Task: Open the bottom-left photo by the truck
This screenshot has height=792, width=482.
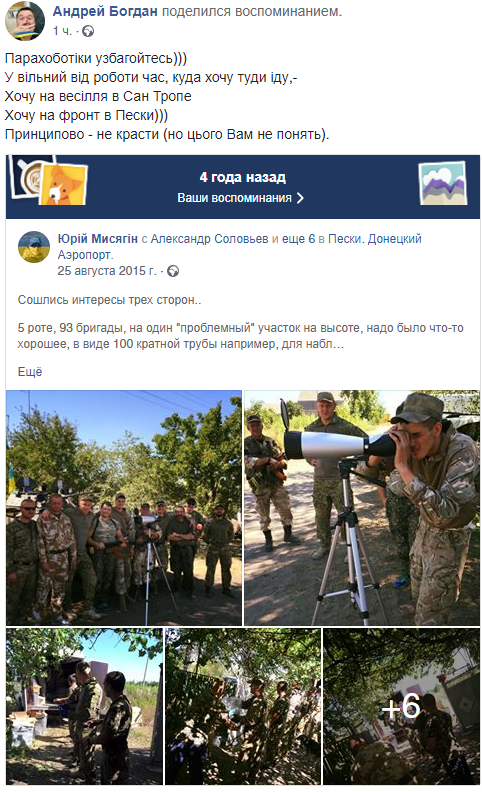Action: pos(84,706)
